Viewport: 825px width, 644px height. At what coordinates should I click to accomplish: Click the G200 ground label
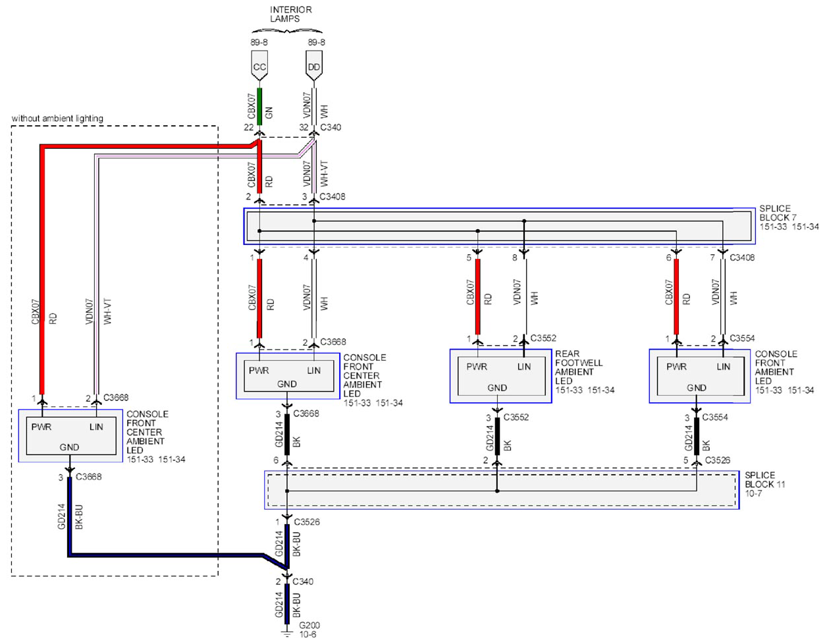[x=309, y=626]
